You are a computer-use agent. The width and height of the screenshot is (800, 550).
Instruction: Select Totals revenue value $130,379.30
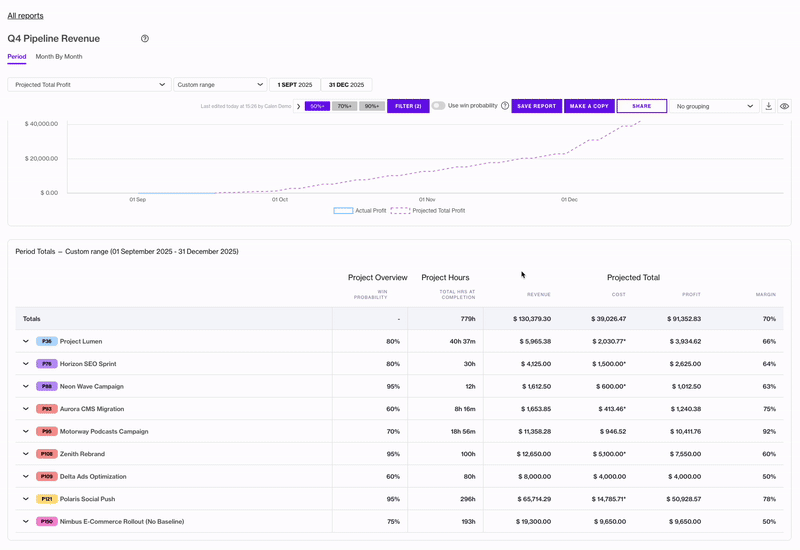point(532,319)
